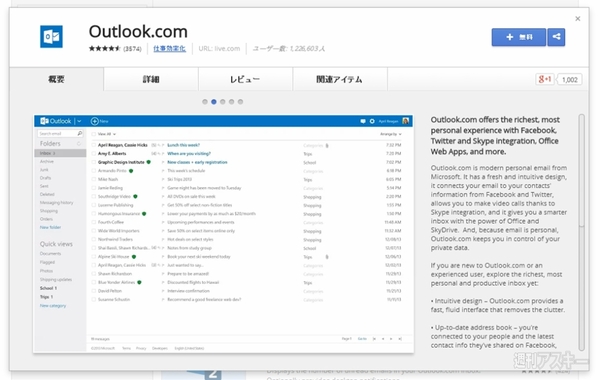Image resolution: width=600 pixels, height=380 pixels.
Task: Open the レビュー tab
Action: click(245, 79)
